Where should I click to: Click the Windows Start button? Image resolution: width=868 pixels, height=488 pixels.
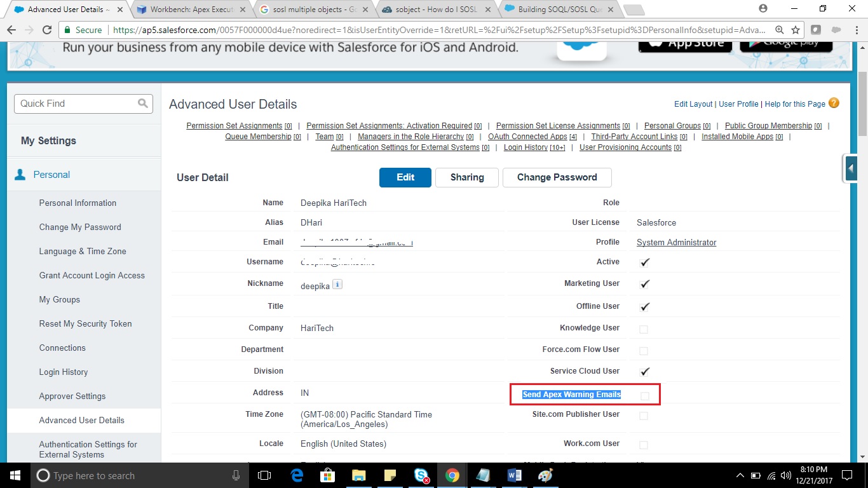click(15, 475)
